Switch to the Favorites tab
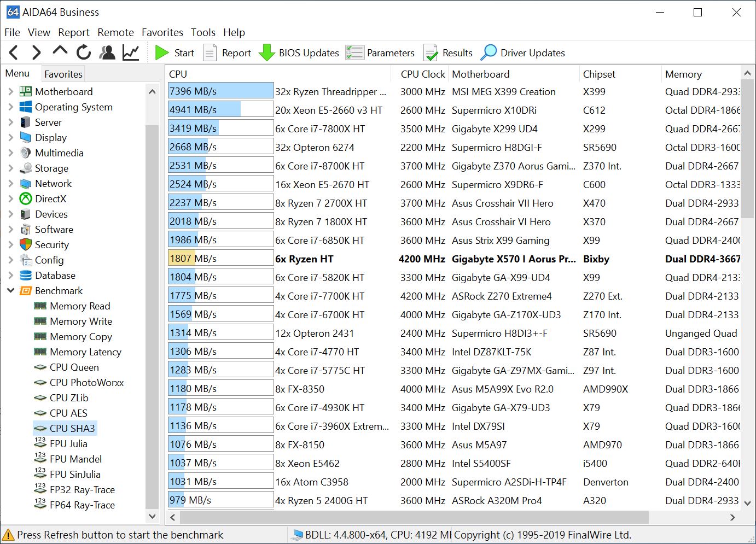Image resolution: width=756 pixels, height=544 pixels. [x=63, y=74]
